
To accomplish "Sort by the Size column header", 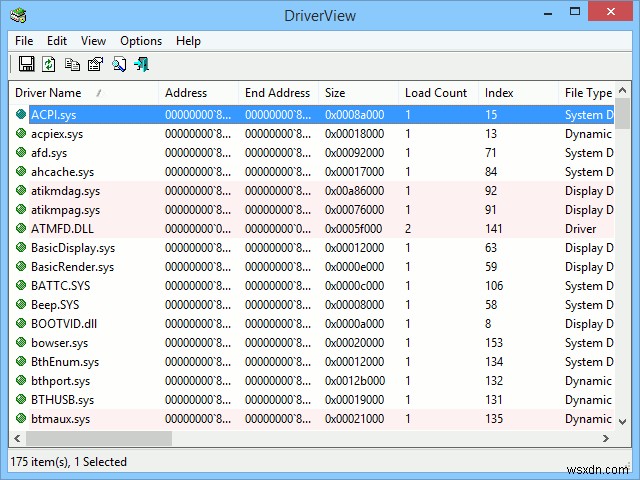I will tap(358, 93).
